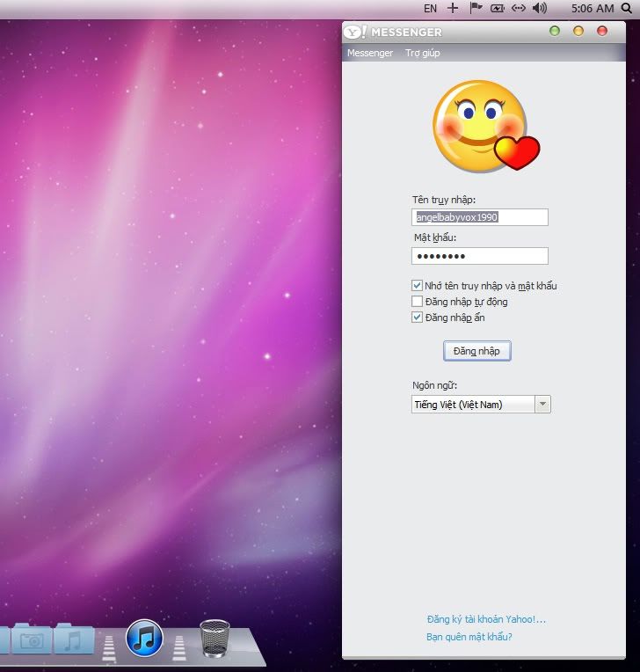This screenshot has height=672, width=640.
Task: Click the Yahoo smiley heart avatar
Action: [484, 126]
